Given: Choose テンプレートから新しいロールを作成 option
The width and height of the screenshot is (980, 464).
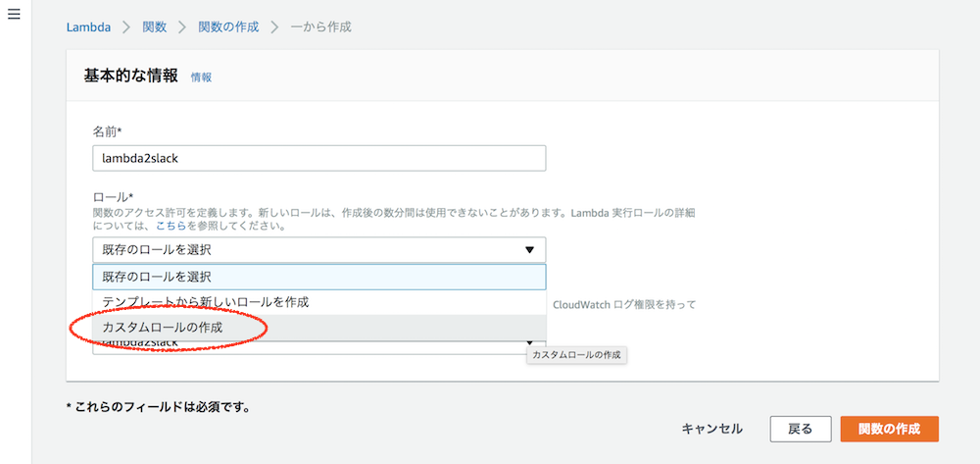Looking at the screenshot, I should 318,302.
